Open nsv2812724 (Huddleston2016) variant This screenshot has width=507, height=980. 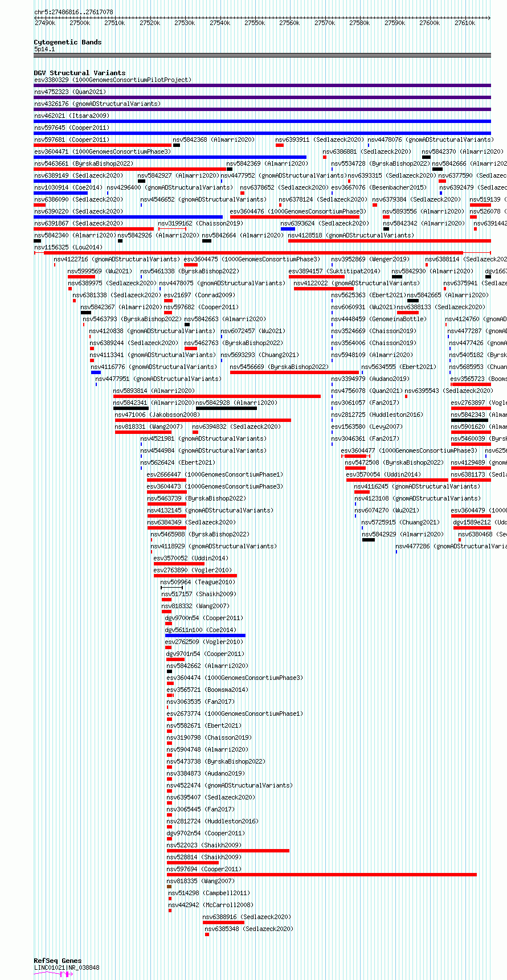coord(213,821)
